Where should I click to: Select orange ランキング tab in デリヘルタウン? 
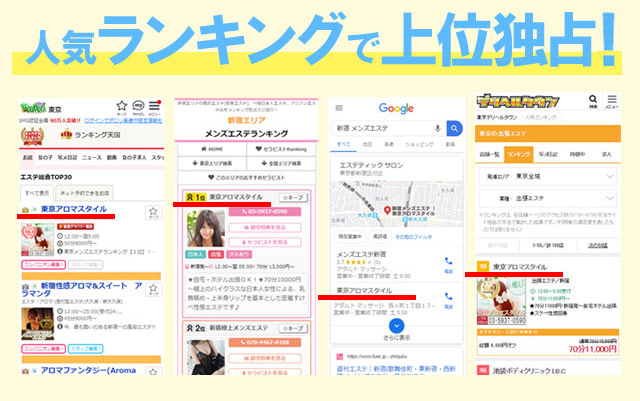point(519,154)
